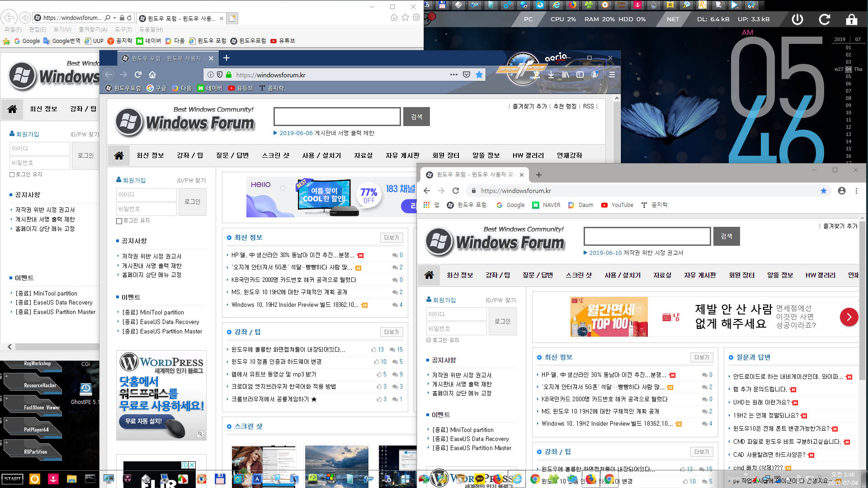This screenshot has width=868, height=488.
Task: Reload the page in Chrome
Action: [x=456, y=191]
